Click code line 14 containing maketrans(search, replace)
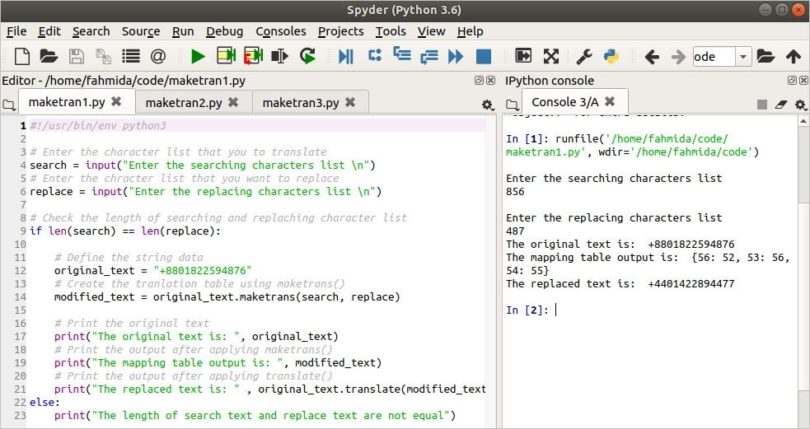 (x=227, y=297)
